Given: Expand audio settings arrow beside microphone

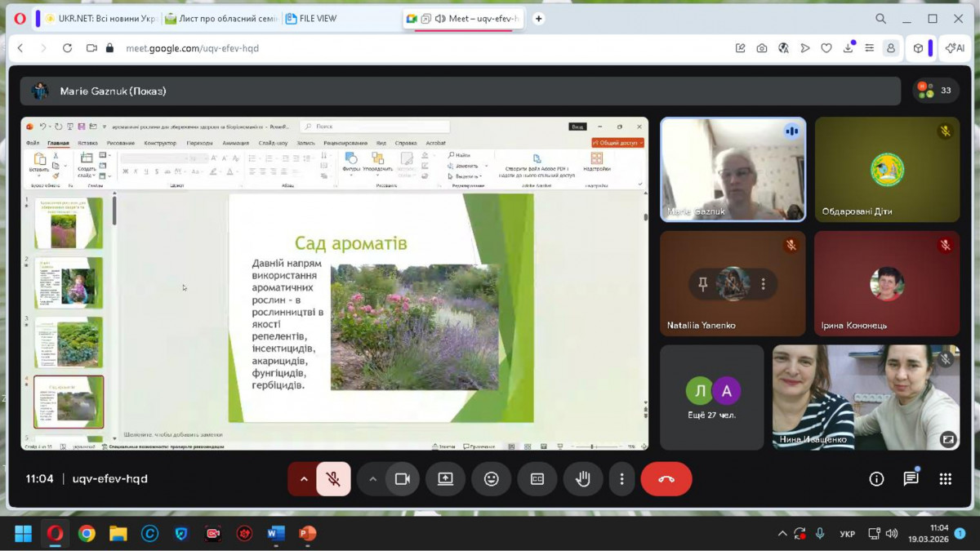Looking at the screenshot, I should (304, 479).
